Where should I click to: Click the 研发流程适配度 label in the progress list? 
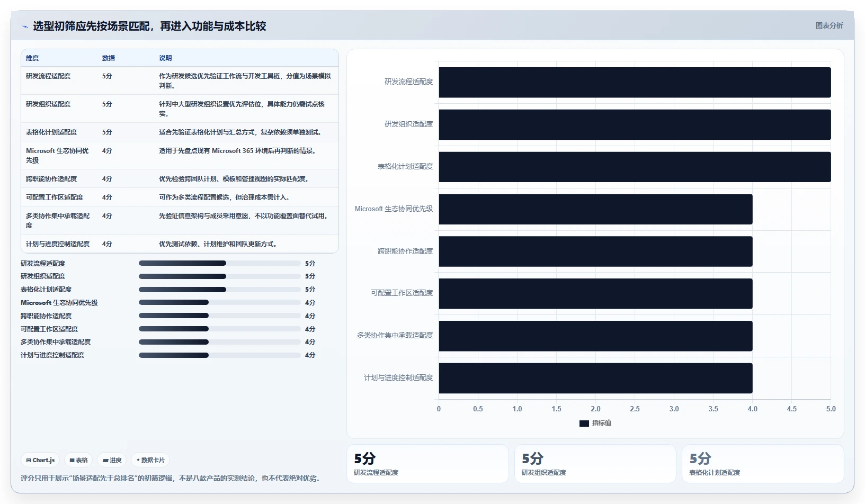coord(43,263)
